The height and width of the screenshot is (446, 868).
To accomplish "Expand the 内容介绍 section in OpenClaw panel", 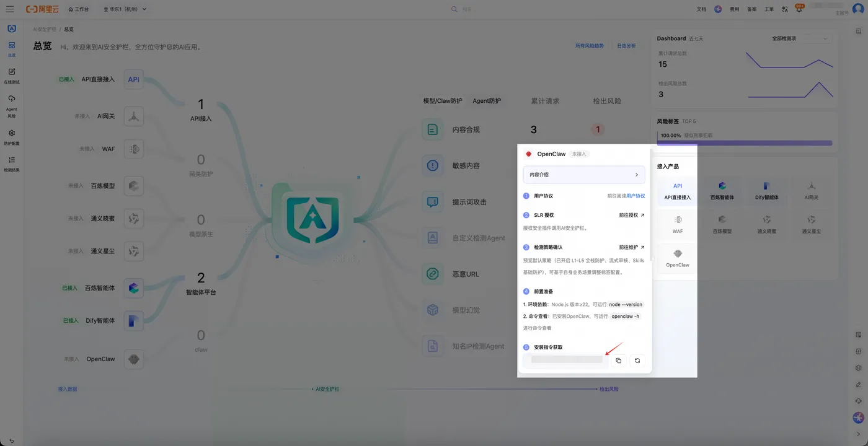I will click(584, 175).
